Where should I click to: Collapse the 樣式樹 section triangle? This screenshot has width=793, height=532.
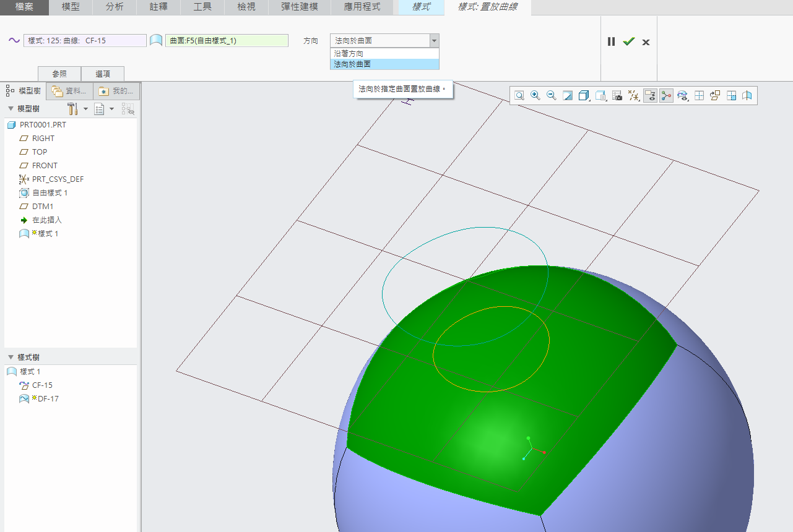click(11, 358)
